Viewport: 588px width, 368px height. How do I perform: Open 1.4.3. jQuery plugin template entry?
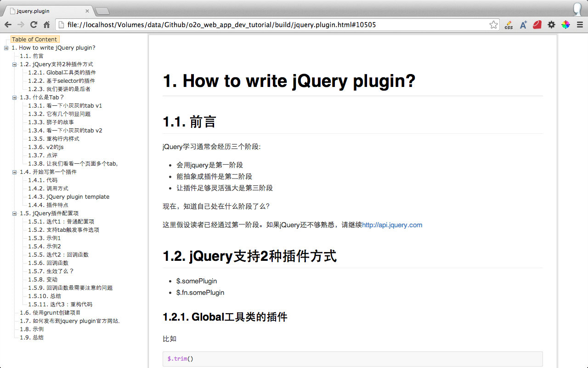pyautogui.click(x=69, y=197)
